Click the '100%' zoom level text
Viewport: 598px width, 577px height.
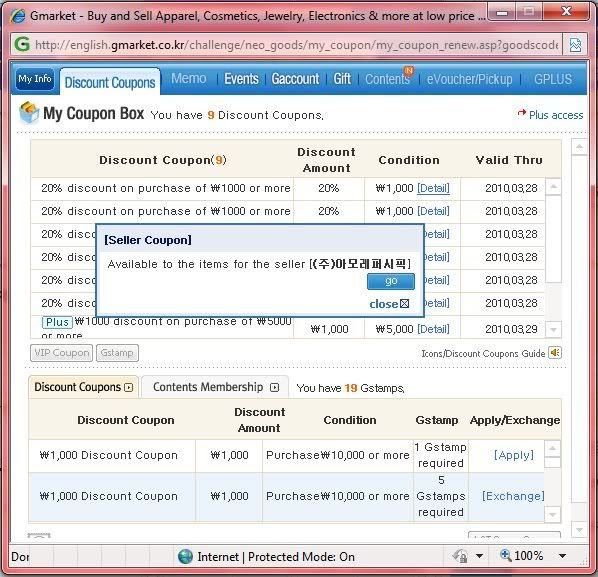pos(529,556)
